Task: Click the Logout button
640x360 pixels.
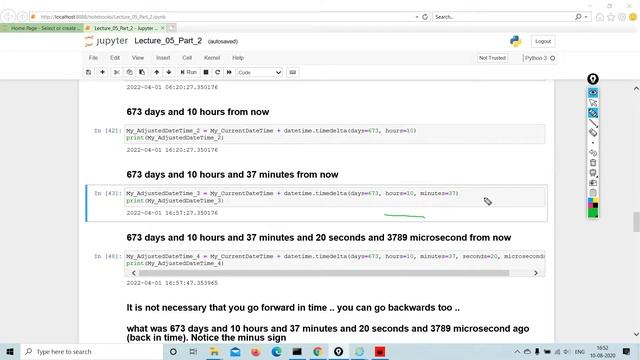Action: click(543, 41)
